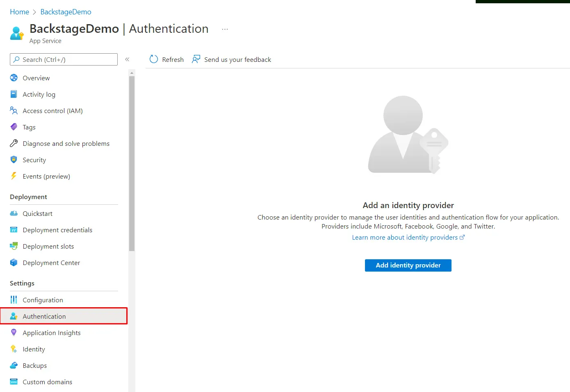Click the sidebar vertical scrollbar thumb
570x392 pixels.
132,163
